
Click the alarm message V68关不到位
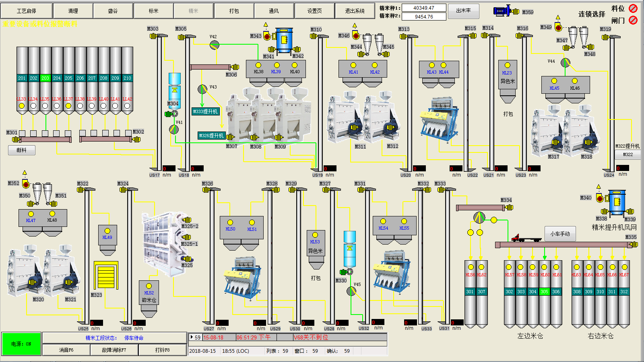(311, 337)
